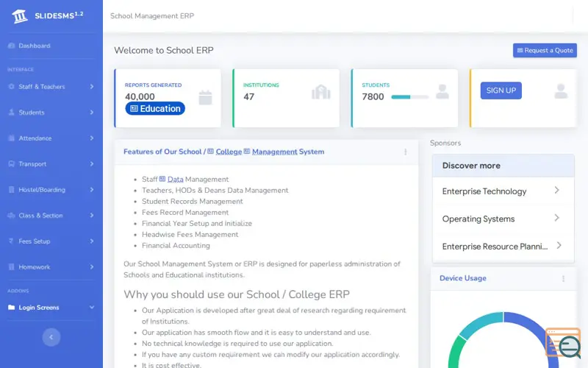Expand Fees Setup menu chevron

92,241
